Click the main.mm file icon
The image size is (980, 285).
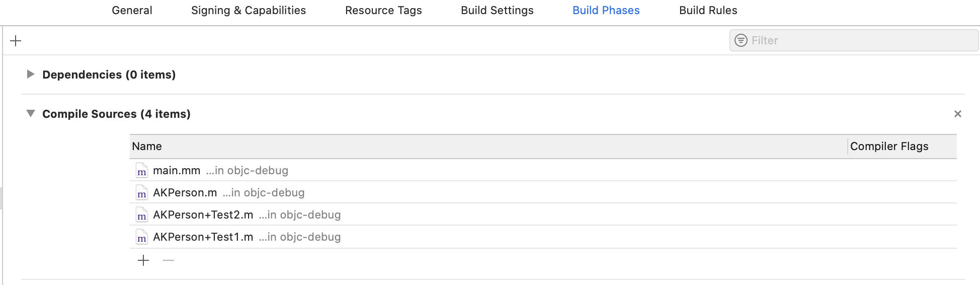pyautogui.click(x=142, y=171)
